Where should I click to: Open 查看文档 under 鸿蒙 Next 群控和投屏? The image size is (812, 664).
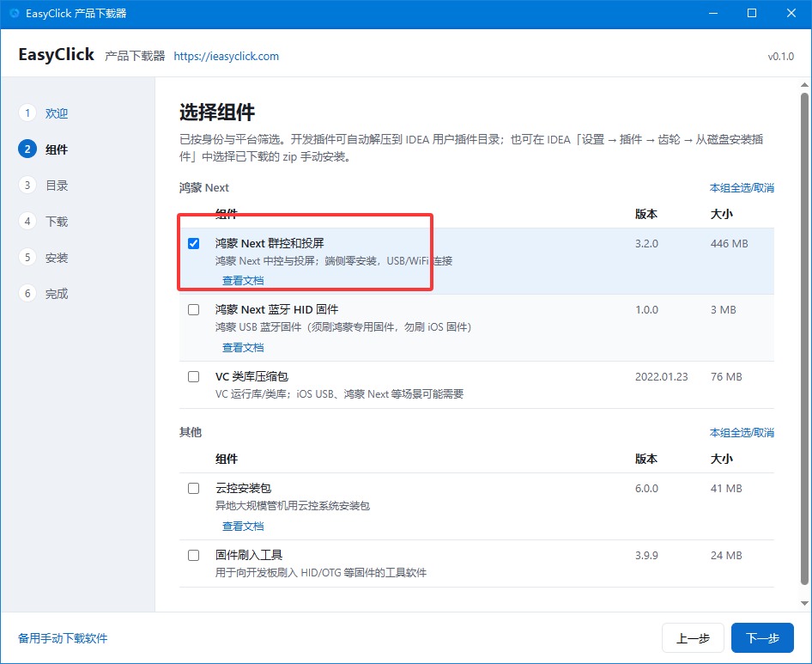(x=243, y=280)
